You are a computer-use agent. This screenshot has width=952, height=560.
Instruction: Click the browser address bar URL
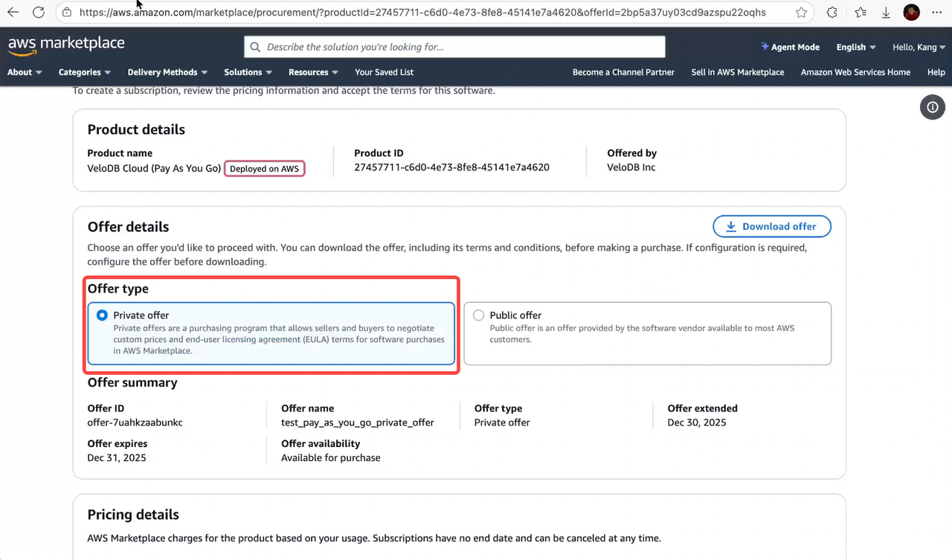[x=422, y=13]
